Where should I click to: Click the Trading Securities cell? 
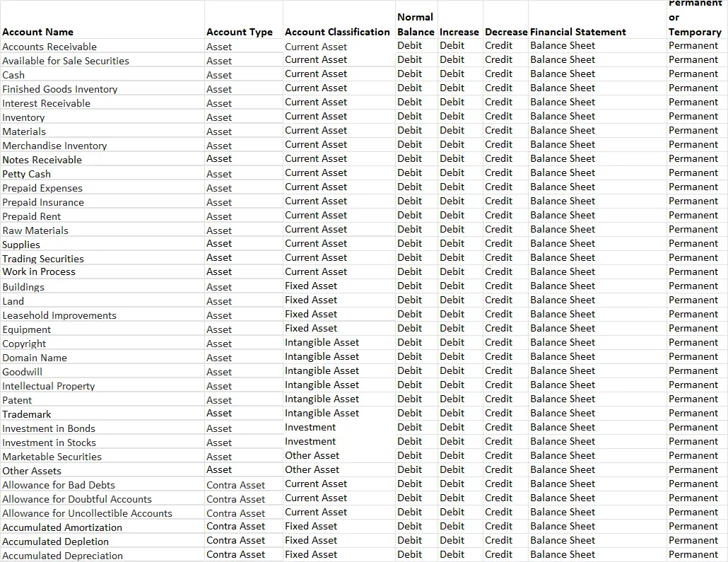(x=43, y=259)
